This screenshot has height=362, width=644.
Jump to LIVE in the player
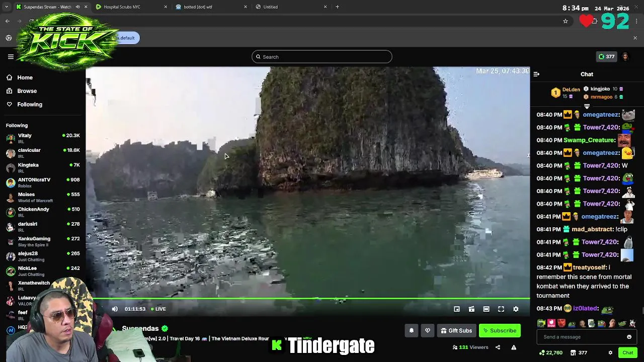(x=158, y=309)
